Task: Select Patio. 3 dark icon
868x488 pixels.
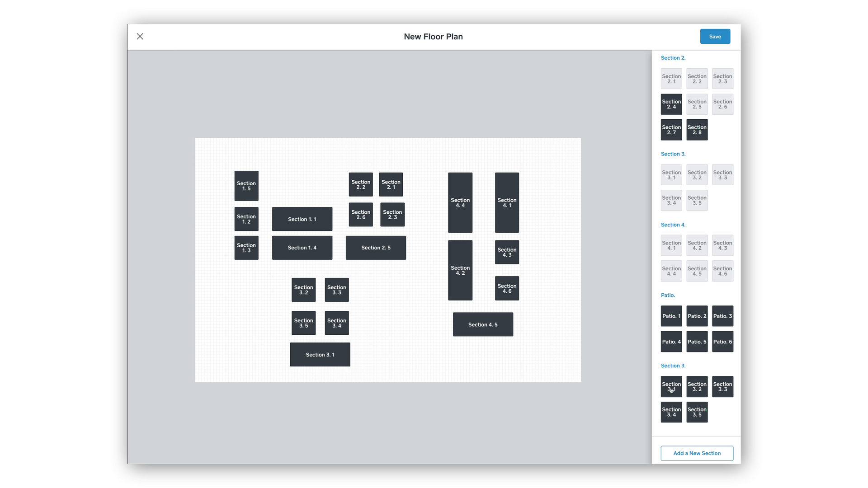Action: coord(722,316)
